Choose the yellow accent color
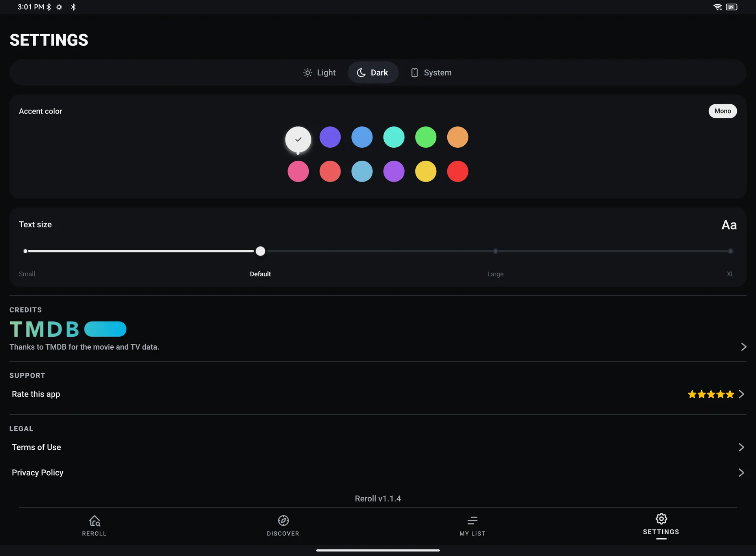Viewport: 756px width, 556px height. 426,171
